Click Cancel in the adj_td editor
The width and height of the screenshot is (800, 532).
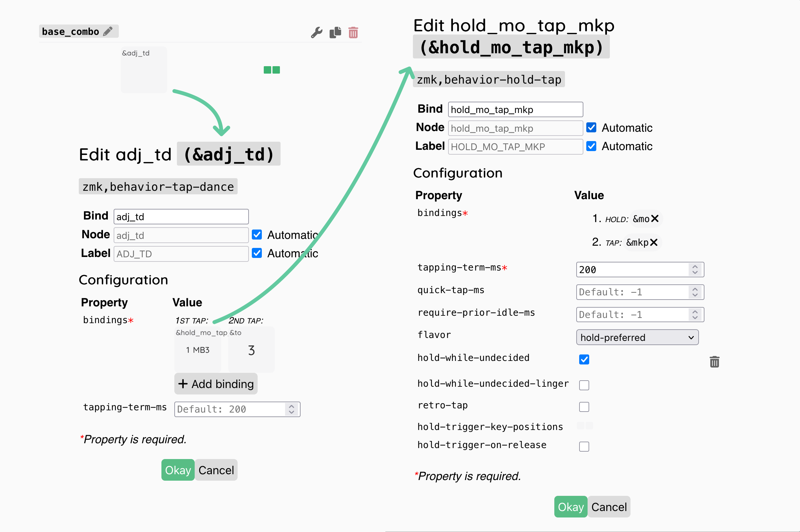click(x=216, y=470)
